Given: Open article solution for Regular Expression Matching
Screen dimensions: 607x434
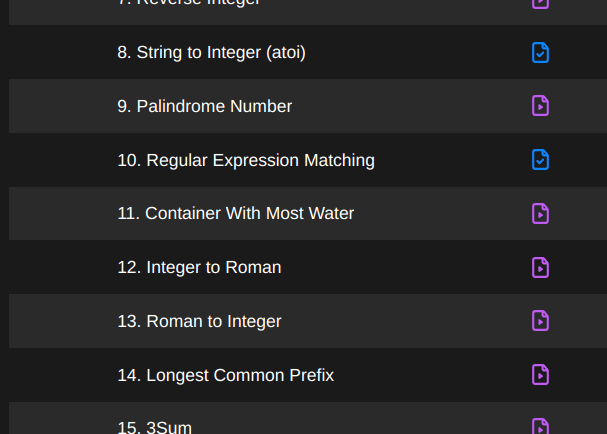Looking at the screenshot, I should click(x=540, y=160).
